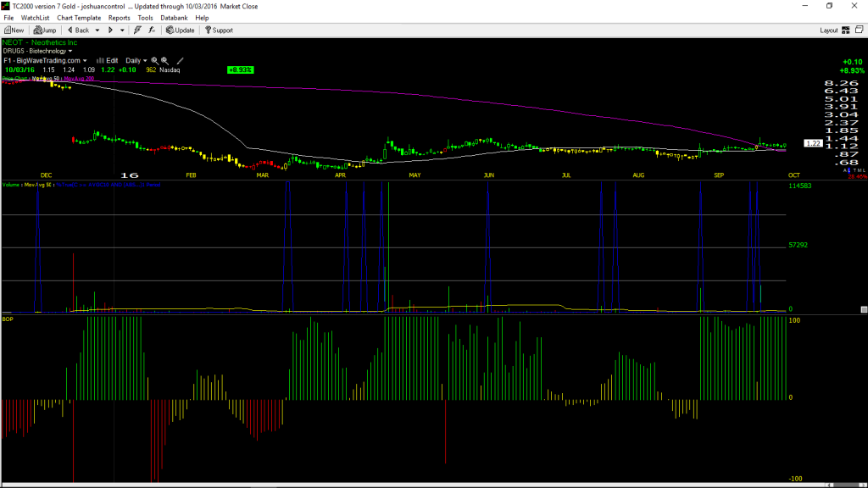The image size is (868, 488).
Task: Click the Nasdaq exchange label
Action: tap(170, 70)
